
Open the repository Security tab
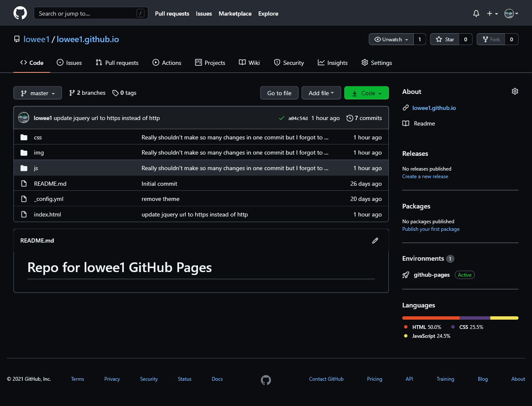(x=289, y=63)
